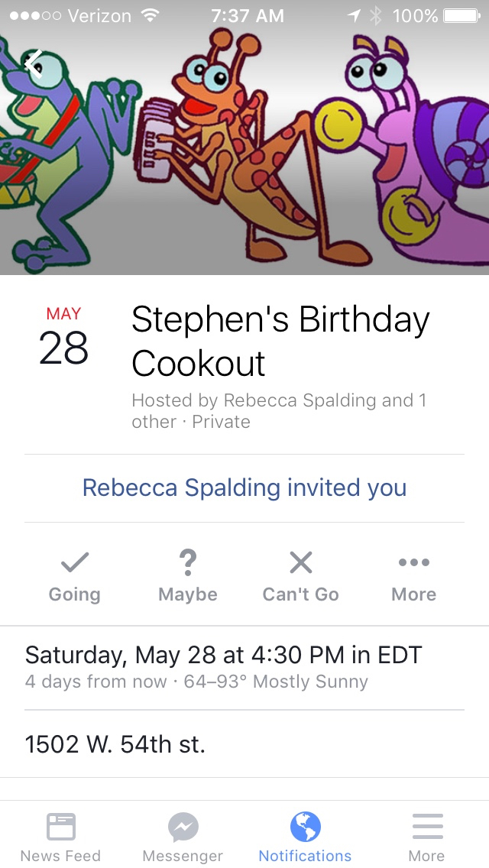Tap the back arrow icon
Image resolution: width=489 pixels, height=868 pixels.
click(34, 62)
